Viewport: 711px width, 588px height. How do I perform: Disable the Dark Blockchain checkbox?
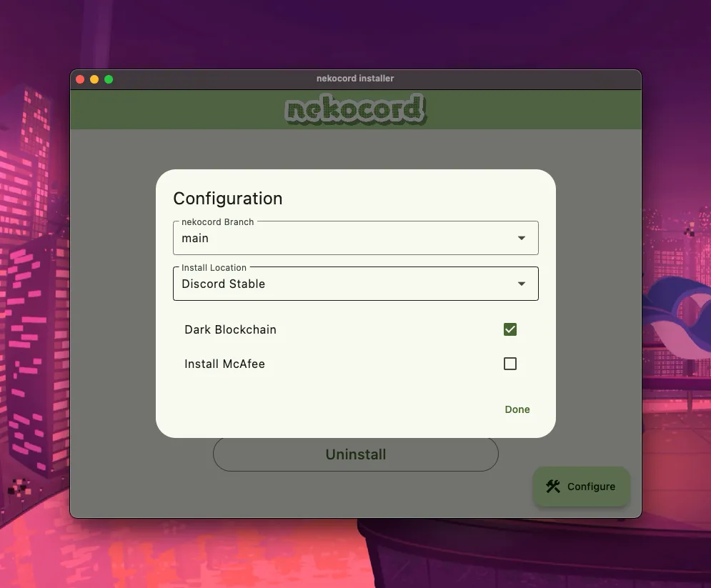509,329
